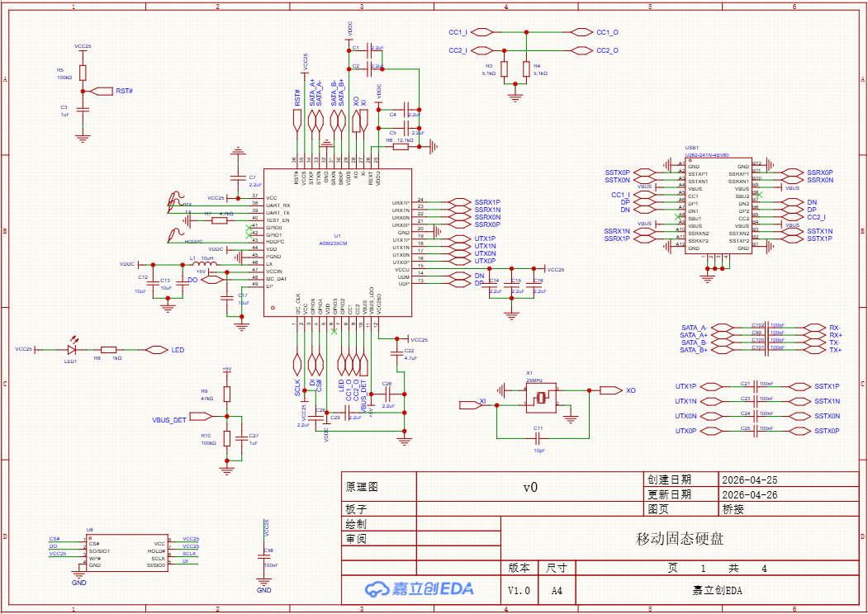Click the 审阅 label in title block
This screenshot has width=868, height=614.
tap(357, 539)
